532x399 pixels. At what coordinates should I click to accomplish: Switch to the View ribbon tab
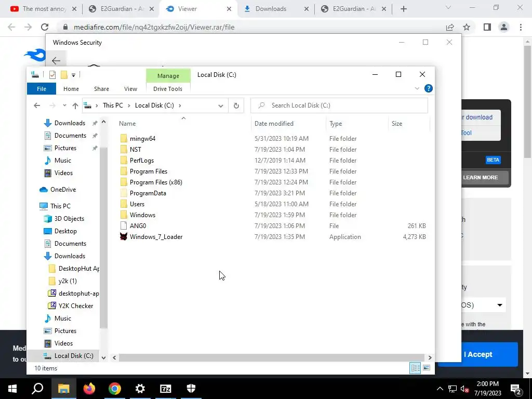click(130, 89)
